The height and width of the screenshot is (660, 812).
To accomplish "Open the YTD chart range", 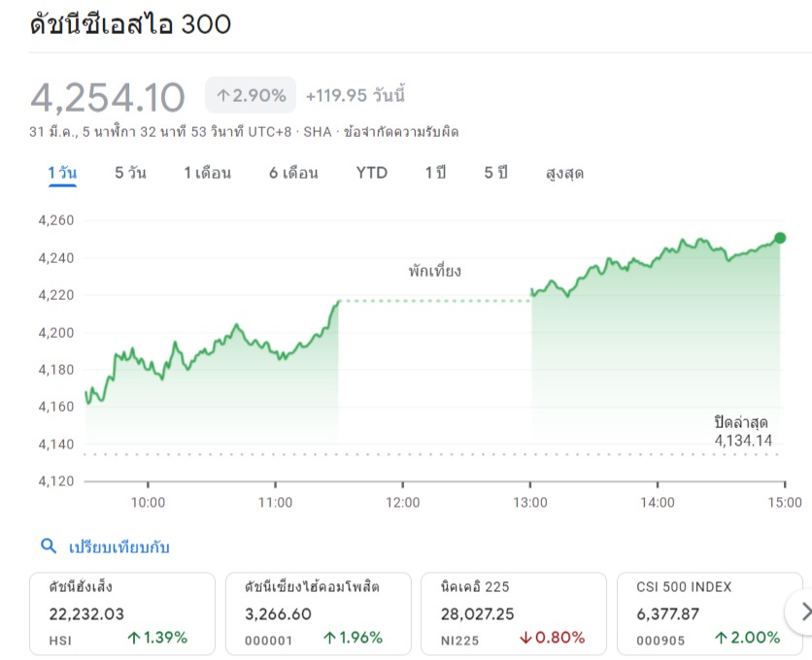I will [x=372, y=173].
